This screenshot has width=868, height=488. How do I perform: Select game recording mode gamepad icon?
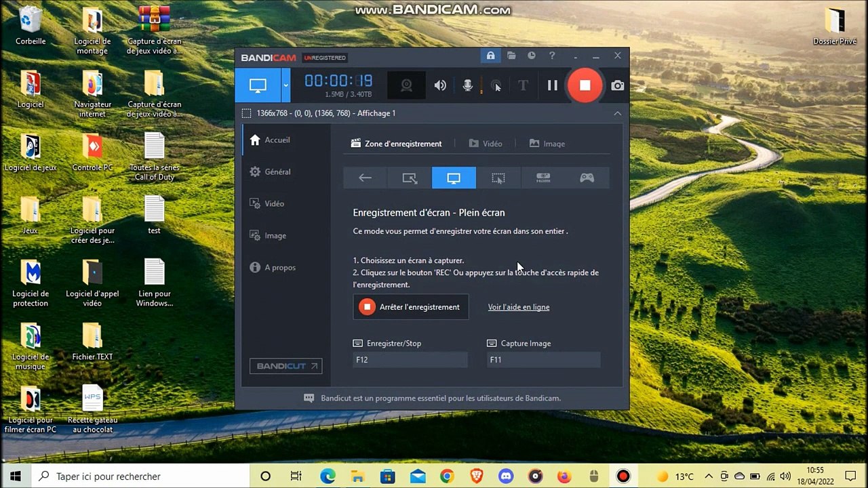point(587,178)
